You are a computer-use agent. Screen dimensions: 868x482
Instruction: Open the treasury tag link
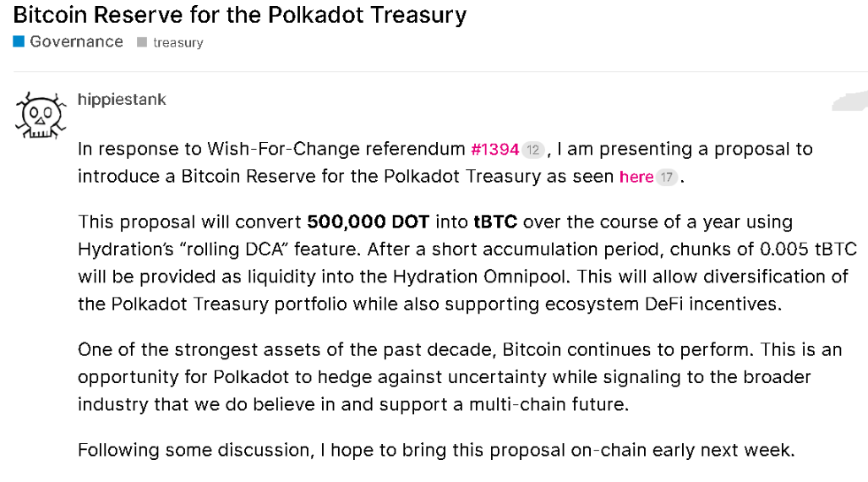point(178,42)
